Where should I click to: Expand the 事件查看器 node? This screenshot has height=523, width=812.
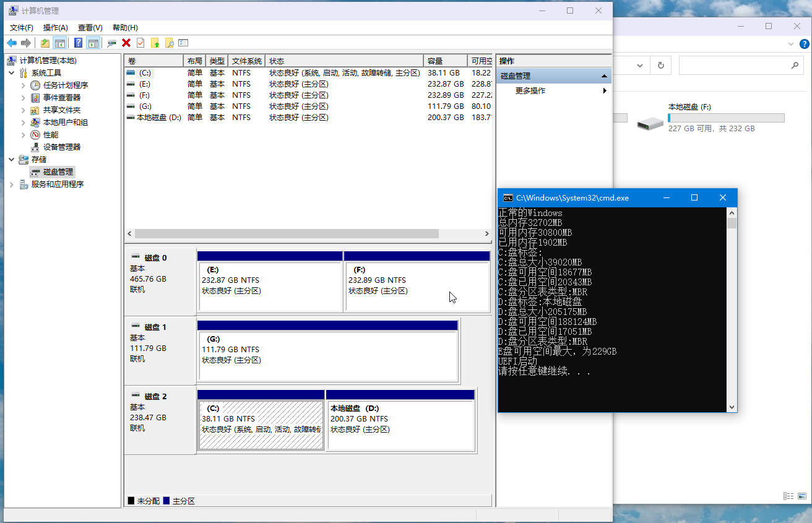[24, 98]
